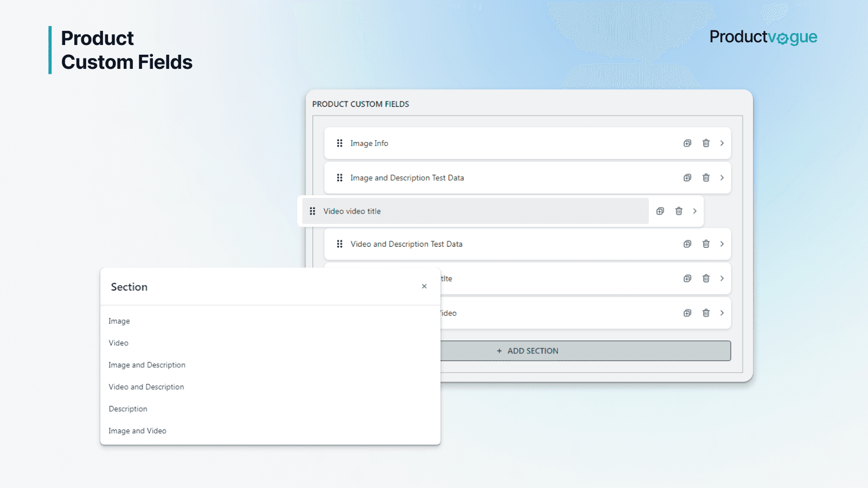Duplicate Video and Description Test Data section

[x=687, y=244]
